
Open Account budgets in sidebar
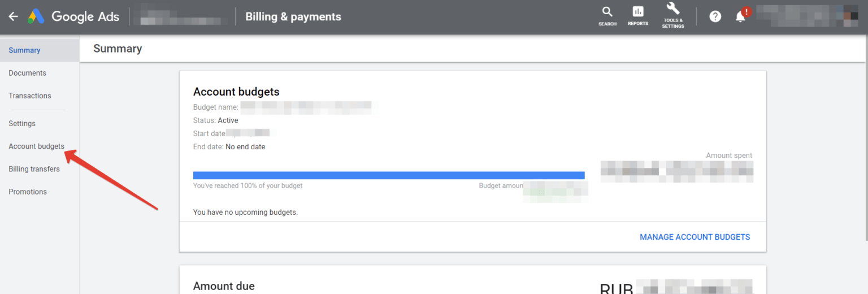pos(36,146)
